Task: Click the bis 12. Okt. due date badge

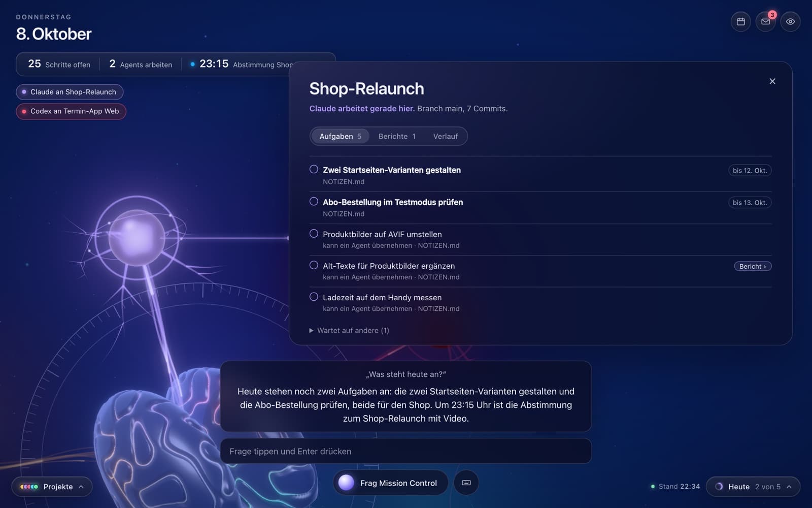Action: 750,171
